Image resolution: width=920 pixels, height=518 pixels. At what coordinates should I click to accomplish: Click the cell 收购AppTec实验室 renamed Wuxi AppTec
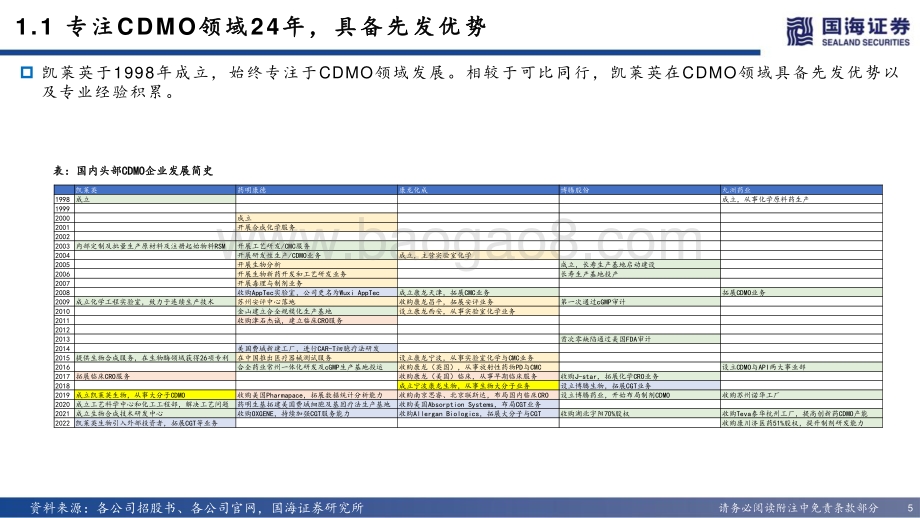click(316, 293)
